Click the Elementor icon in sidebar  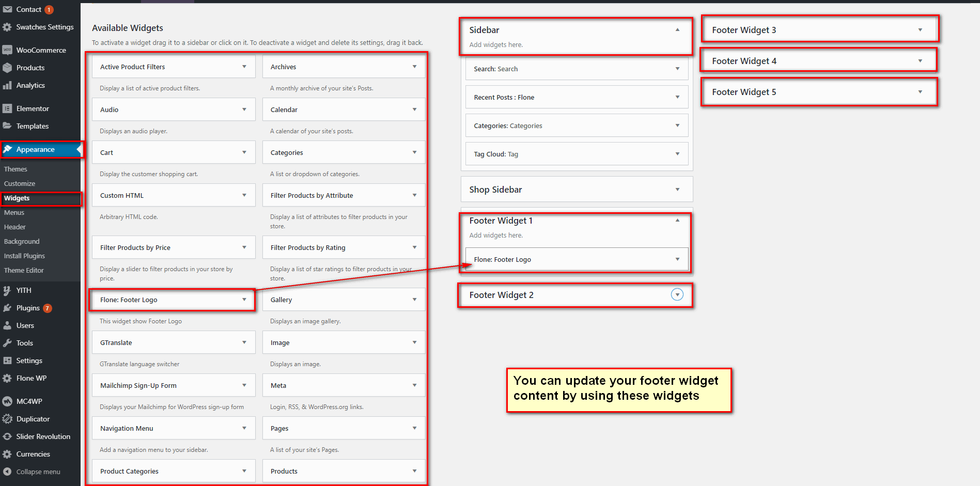click(7, 108)
